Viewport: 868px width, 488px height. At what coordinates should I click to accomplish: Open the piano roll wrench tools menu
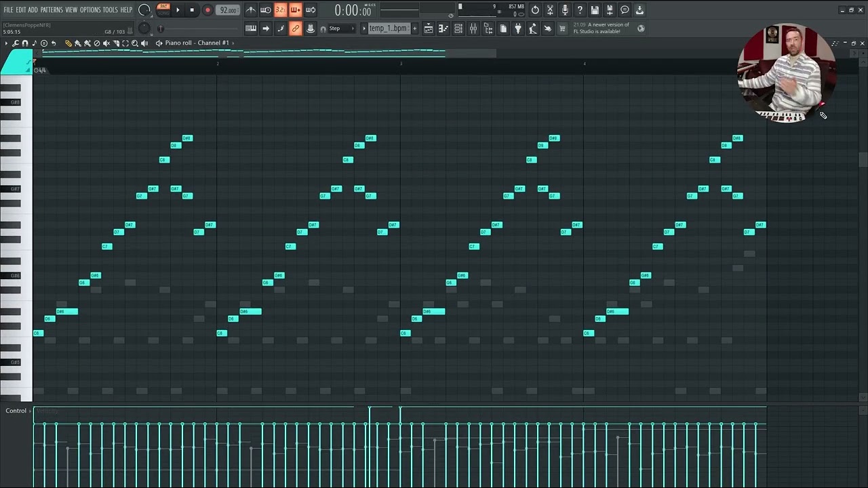(x=16, y=43)
